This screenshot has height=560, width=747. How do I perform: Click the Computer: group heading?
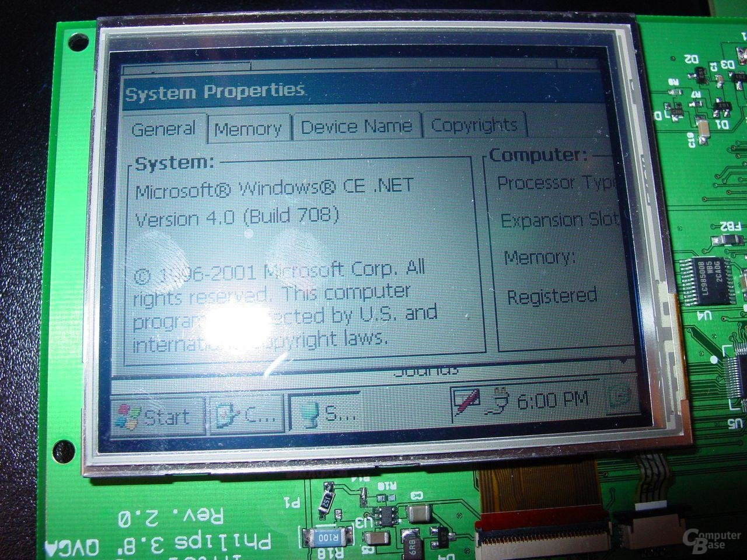coord(538,155)
